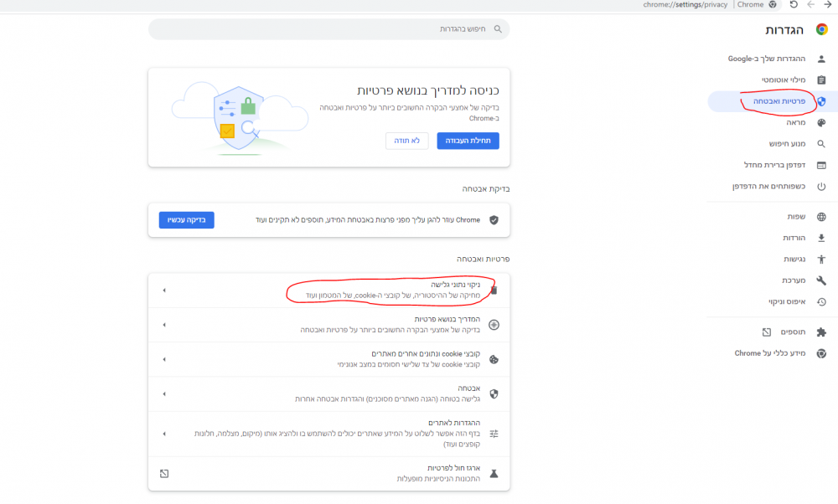Screen dimensions: 838x504
Task: Click the accessibility icon for נגישות
Action: click(x=821, y=260)
